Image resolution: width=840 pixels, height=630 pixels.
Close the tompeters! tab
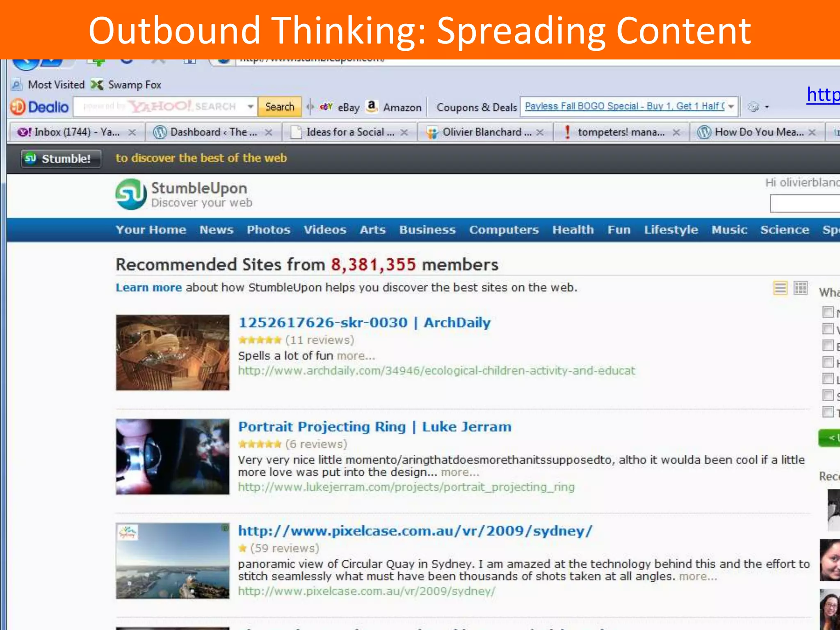pos(676,132)
